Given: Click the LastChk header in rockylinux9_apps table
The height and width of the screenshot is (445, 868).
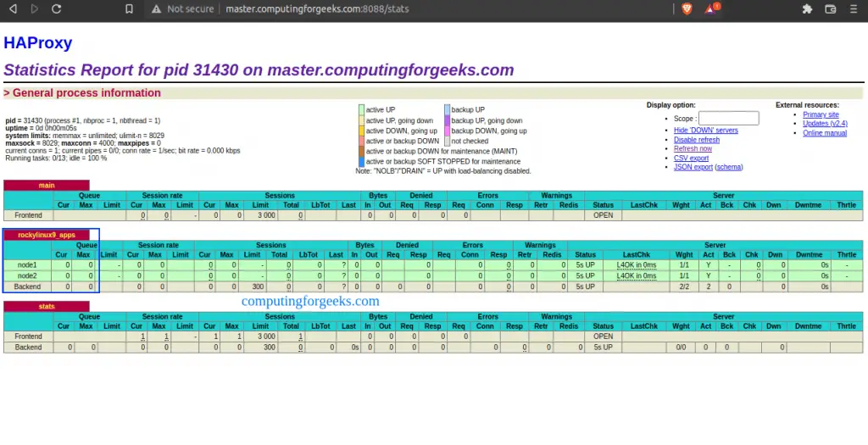Looking at the screenshot, I should 636,254.
